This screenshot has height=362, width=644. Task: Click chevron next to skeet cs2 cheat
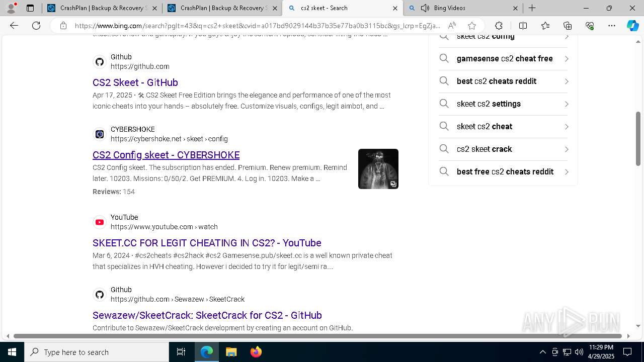567,127
